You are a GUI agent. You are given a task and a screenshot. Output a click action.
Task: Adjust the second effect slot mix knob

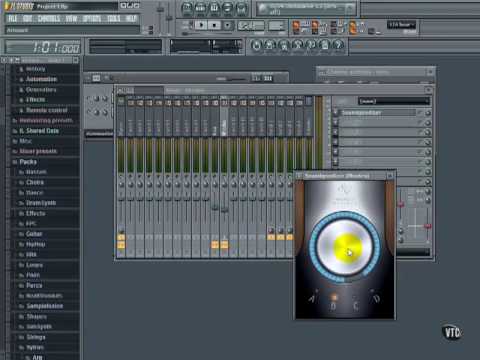tap(428, 123)
